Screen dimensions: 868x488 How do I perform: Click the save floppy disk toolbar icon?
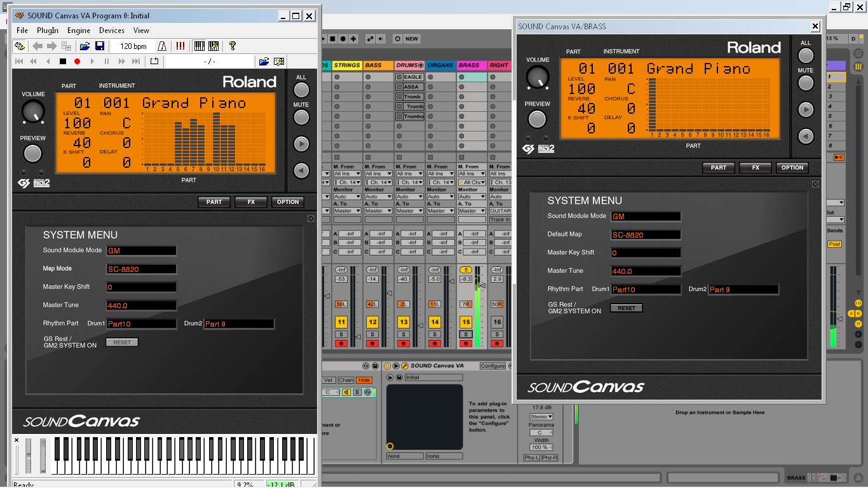100,46
